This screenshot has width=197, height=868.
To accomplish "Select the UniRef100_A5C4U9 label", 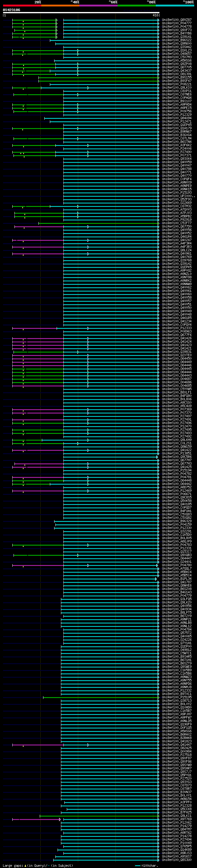I will coord(176,406).
